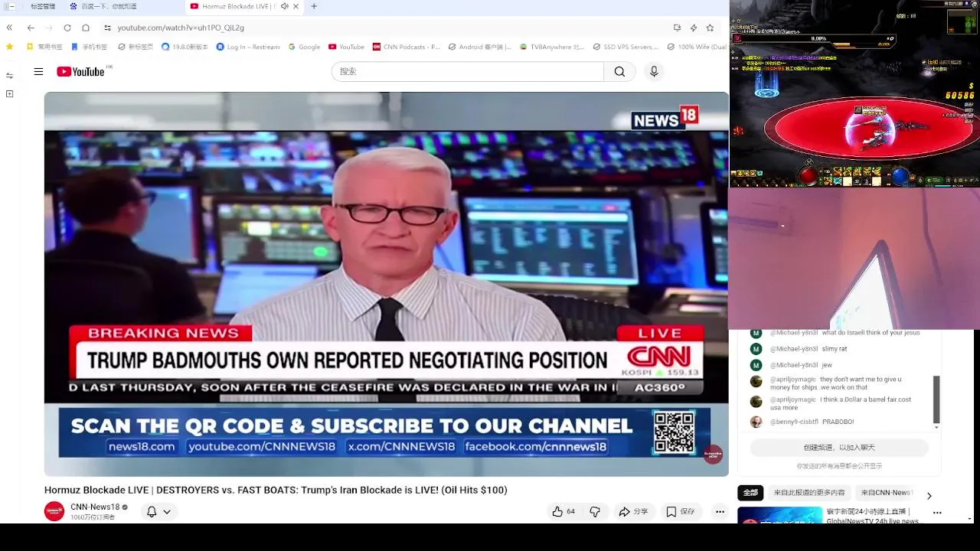
Task: Click the page install icon in address bar
Action: [x=677, y=28]
